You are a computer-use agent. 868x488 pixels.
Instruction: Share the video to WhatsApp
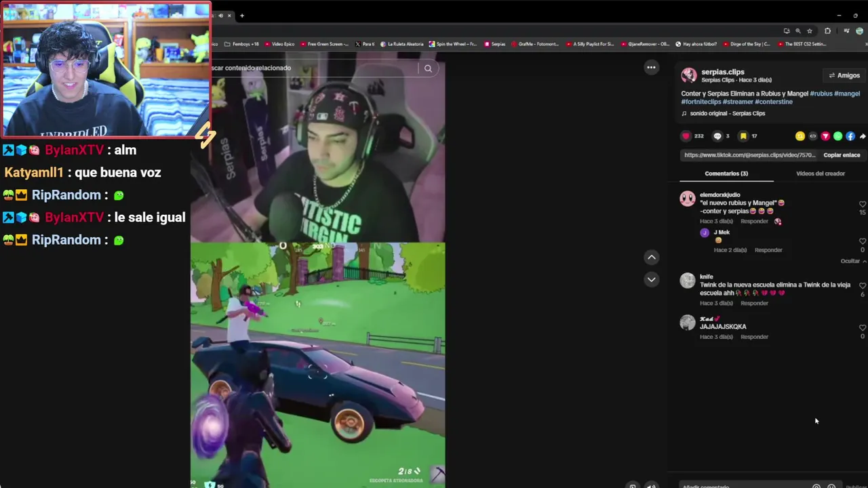(837, 136)
